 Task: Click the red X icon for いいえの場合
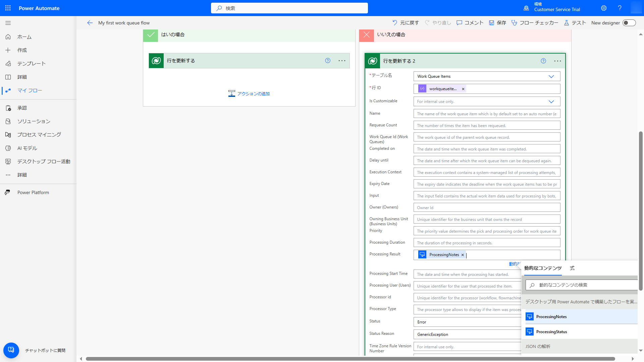367,35
